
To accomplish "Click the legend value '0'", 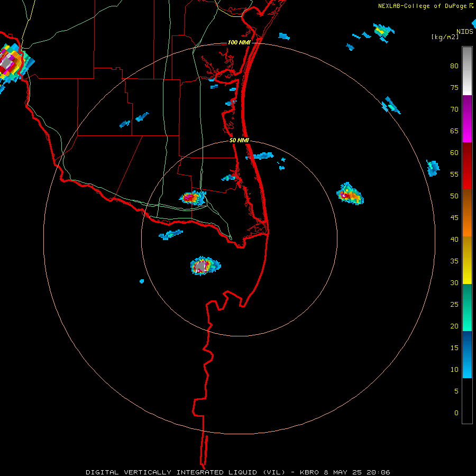I will point(456,413).
